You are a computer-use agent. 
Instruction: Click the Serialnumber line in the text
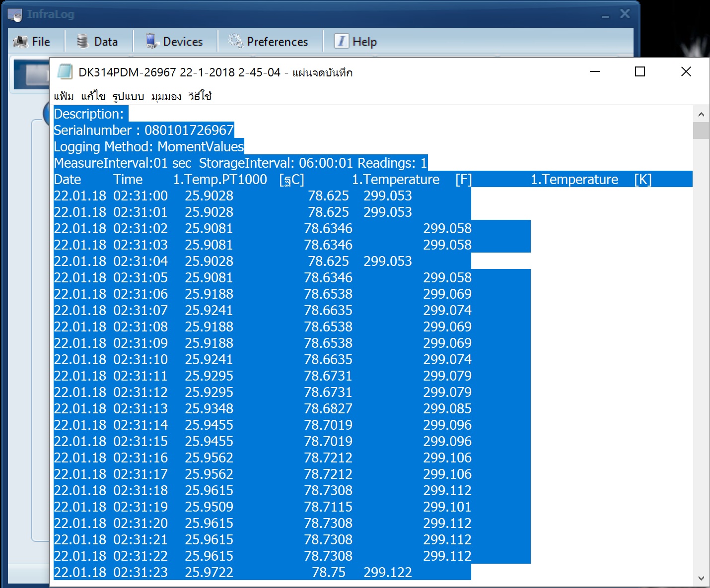point(143,131)
